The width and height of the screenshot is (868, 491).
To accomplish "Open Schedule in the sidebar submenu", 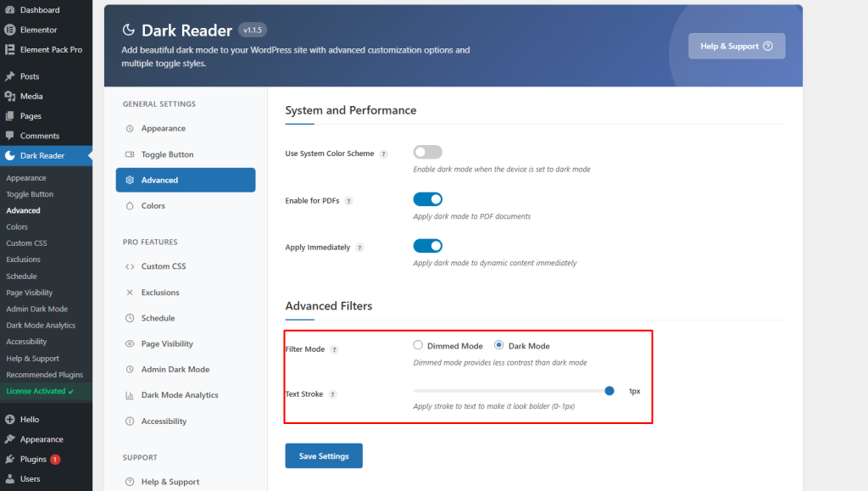I will 21,276.
